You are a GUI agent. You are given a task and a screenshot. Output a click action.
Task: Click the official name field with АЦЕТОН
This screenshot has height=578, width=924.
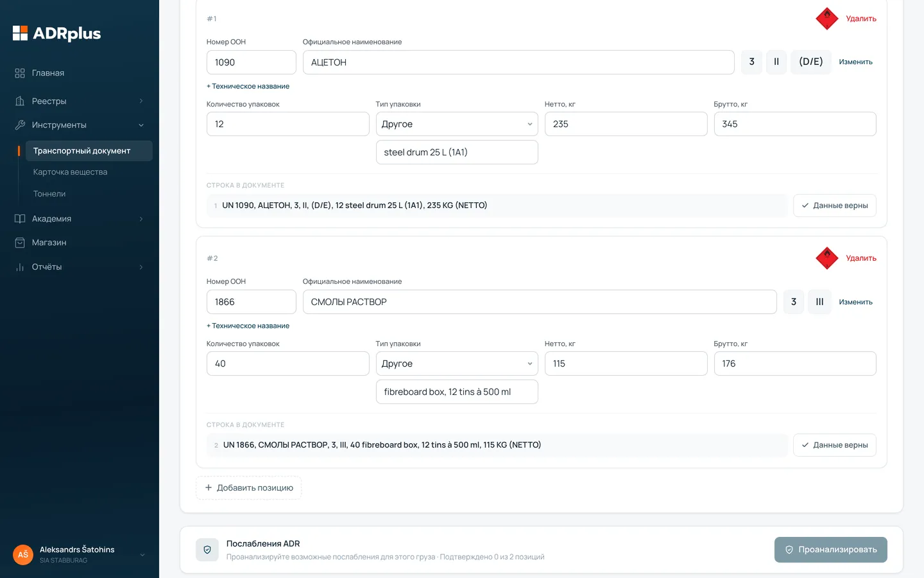click(518, 62)
